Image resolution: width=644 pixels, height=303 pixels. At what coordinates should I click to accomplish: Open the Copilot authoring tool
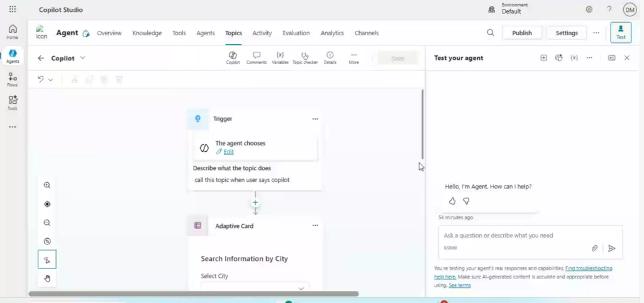coord(233,58)
